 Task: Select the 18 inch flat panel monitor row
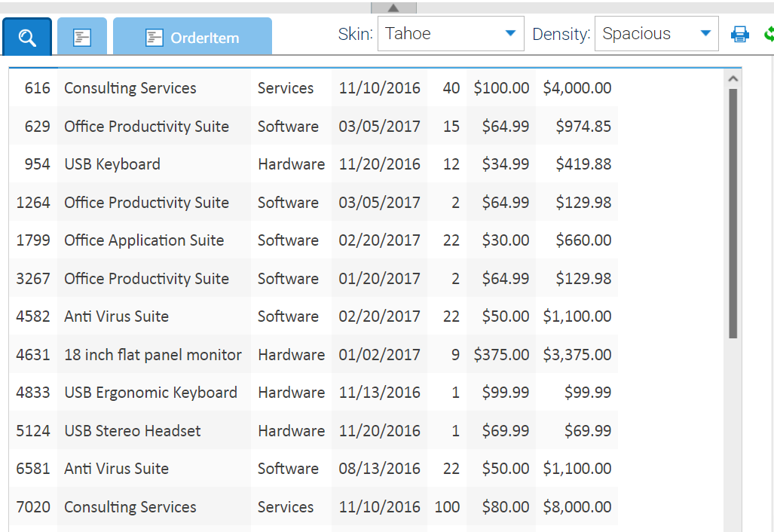pyautogui.click(x=152, y=355)
